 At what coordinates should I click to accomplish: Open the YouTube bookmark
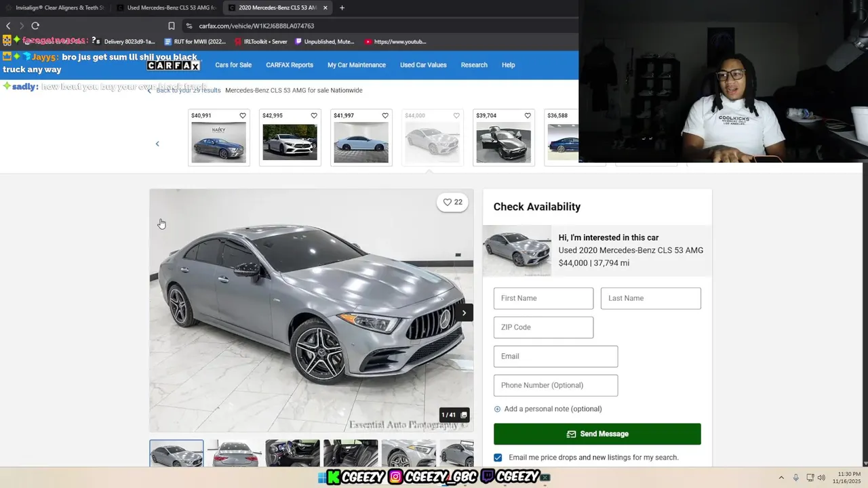click(395, 41)
